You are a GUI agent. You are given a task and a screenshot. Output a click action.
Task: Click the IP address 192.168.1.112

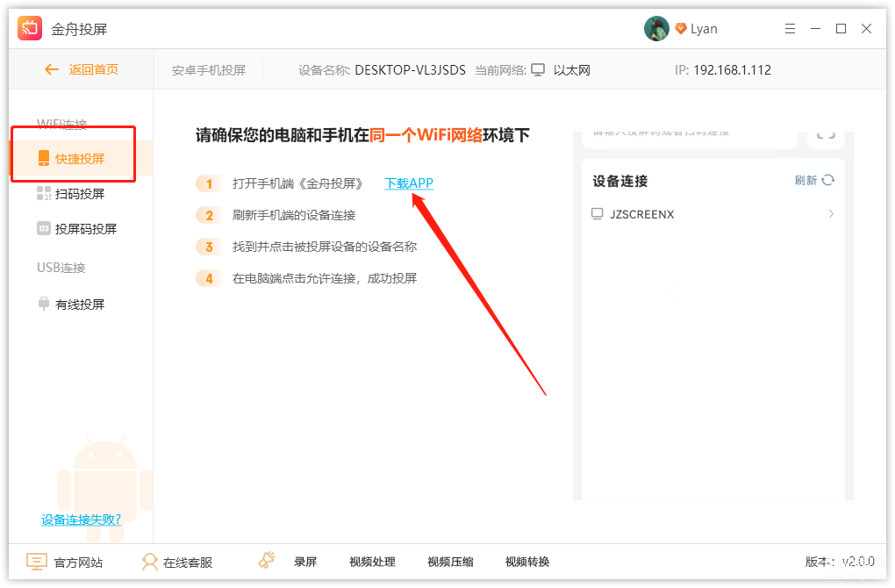pyautogui.click(x=733, y=69)
